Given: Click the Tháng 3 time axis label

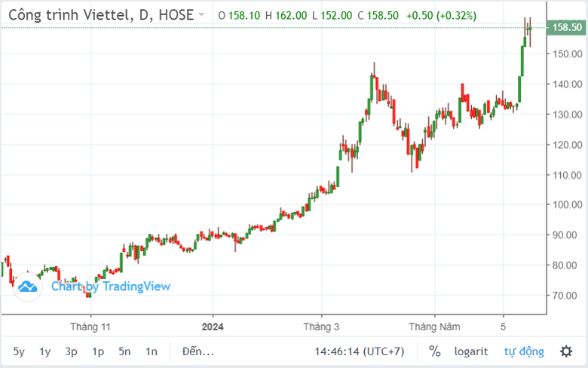Looking at the screenshot, I should pos(321,327).
